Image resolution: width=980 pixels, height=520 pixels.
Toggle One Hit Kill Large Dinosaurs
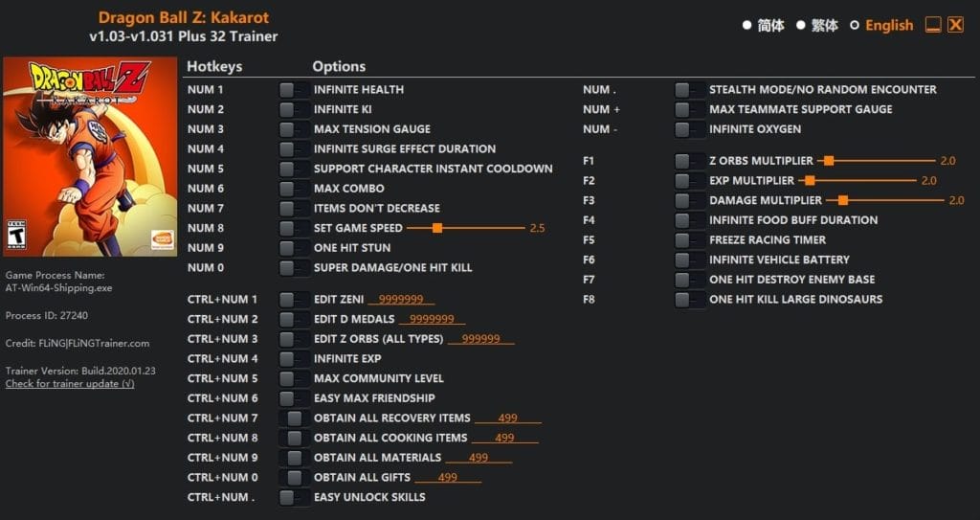click(x=689, y=300)
